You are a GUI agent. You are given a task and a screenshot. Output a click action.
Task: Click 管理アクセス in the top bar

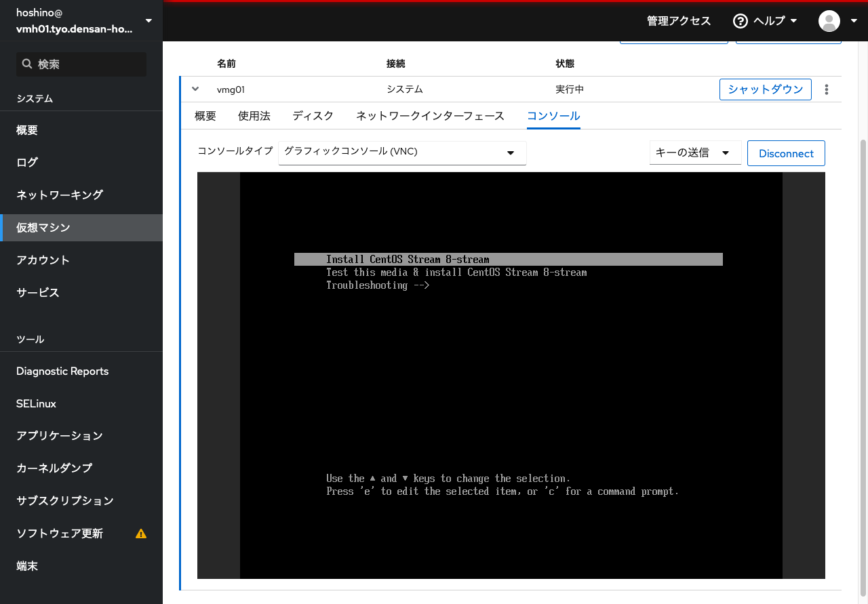click(x=679, y=21)
